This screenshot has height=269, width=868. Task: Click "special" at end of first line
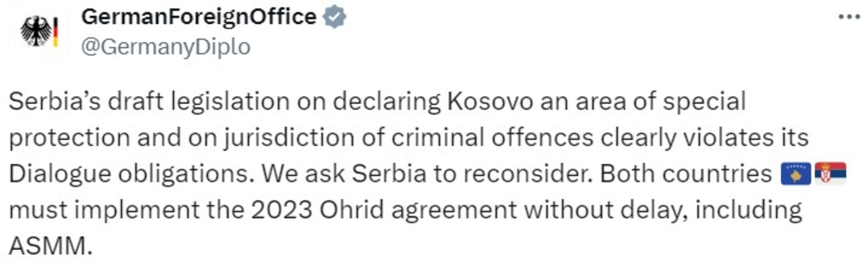pyautogui.click(x=704, y=102)
